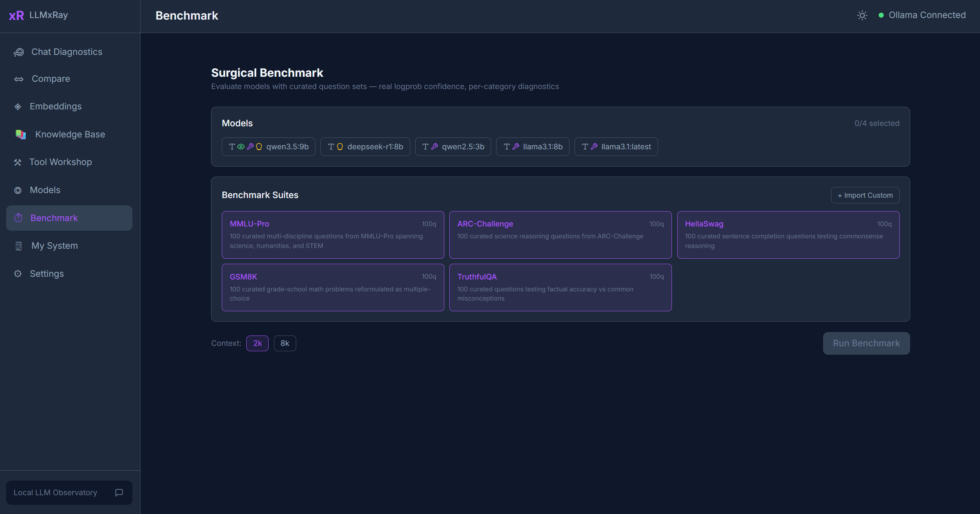This screenshot has width=980, height=514.
Task: Click the Import Custom button
Action: [x=865, y=195]
